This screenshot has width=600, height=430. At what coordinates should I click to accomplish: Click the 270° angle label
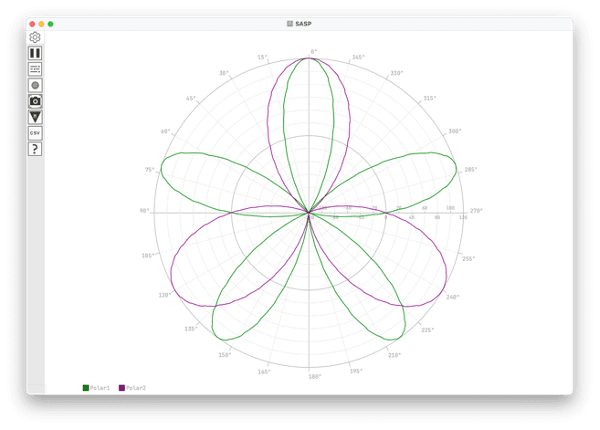[476, 211]
